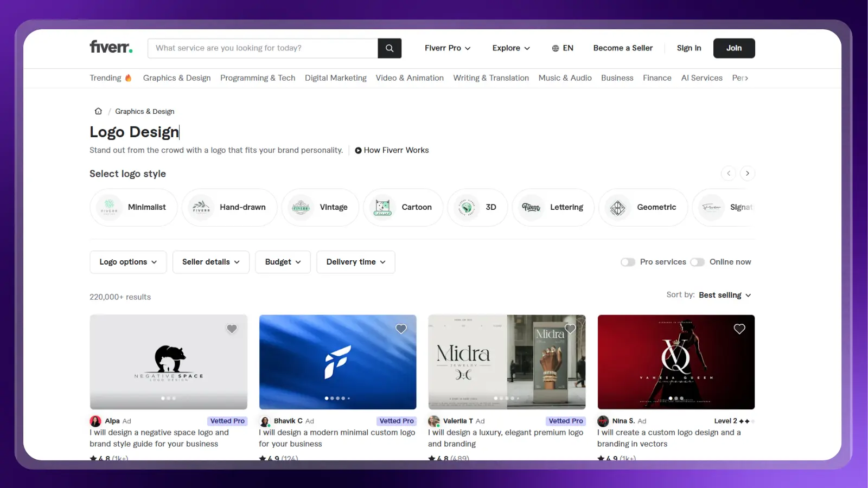Open the Fiverr Pro dropdown

448,48
